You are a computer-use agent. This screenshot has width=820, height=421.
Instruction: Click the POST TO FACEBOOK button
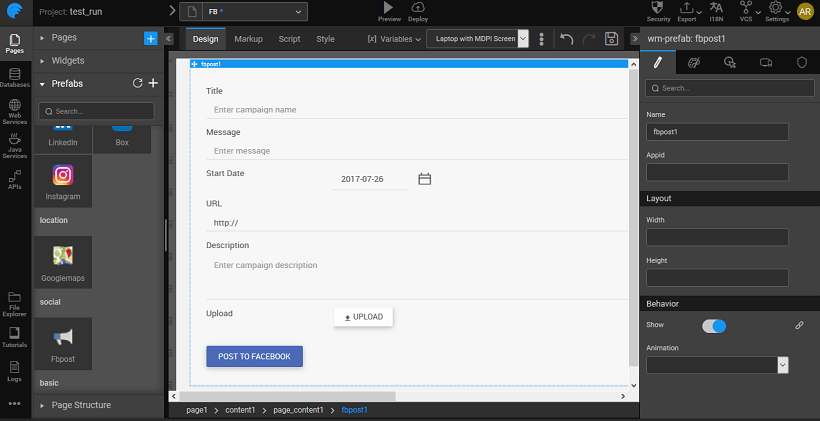click(254, 356)
